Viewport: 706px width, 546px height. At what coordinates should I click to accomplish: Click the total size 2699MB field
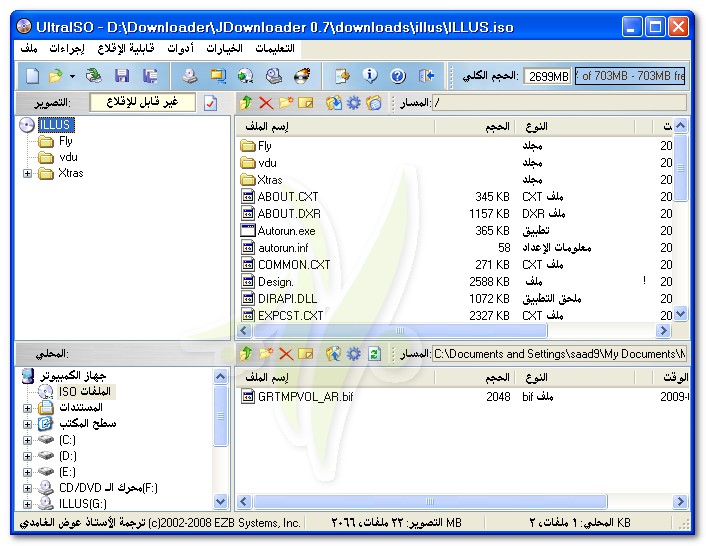click(x=548, y=76)
